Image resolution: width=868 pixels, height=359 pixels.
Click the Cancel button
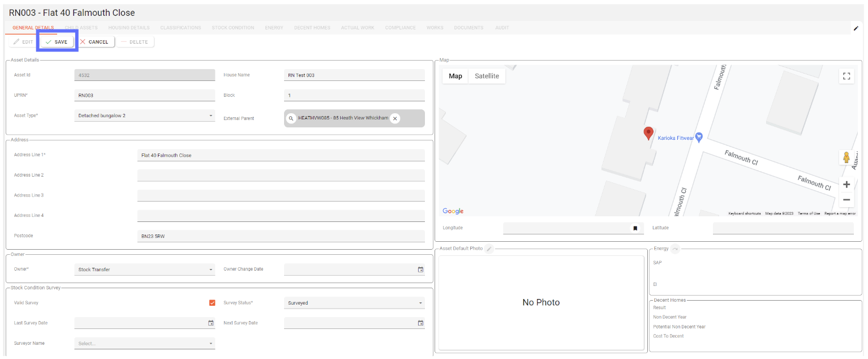pyautogui.click(x=94, y=42)
